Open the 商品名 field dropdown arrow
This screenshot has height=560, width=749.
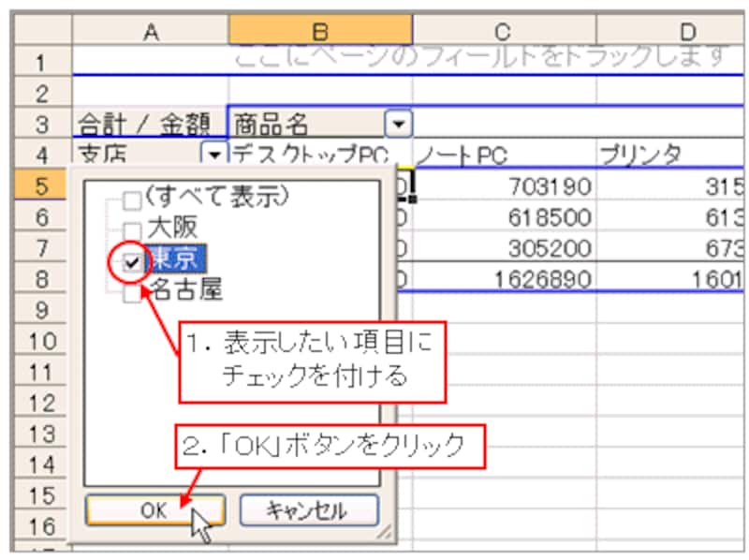click(x=399, y=124)
